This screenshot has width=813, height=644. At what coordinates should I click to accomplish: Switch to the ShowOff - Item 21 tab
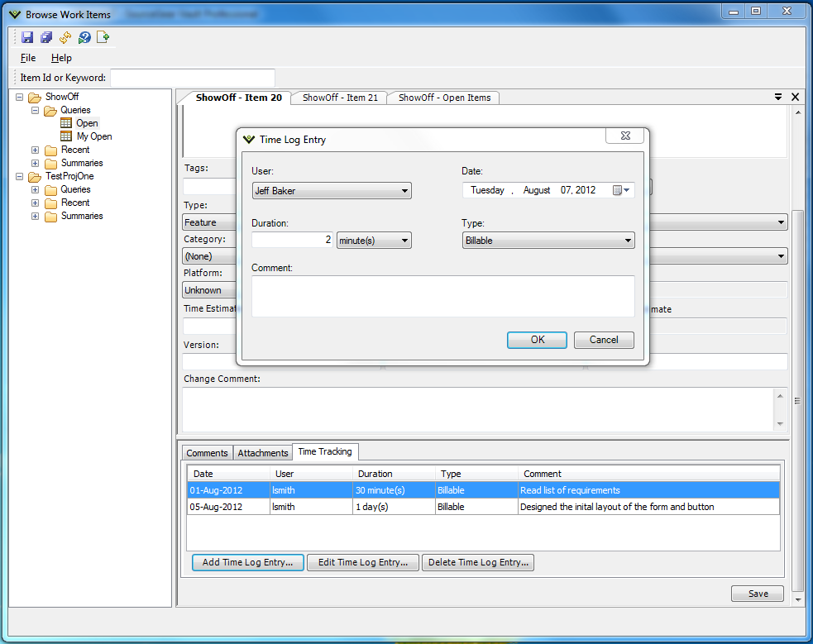(x=340, y=98)
